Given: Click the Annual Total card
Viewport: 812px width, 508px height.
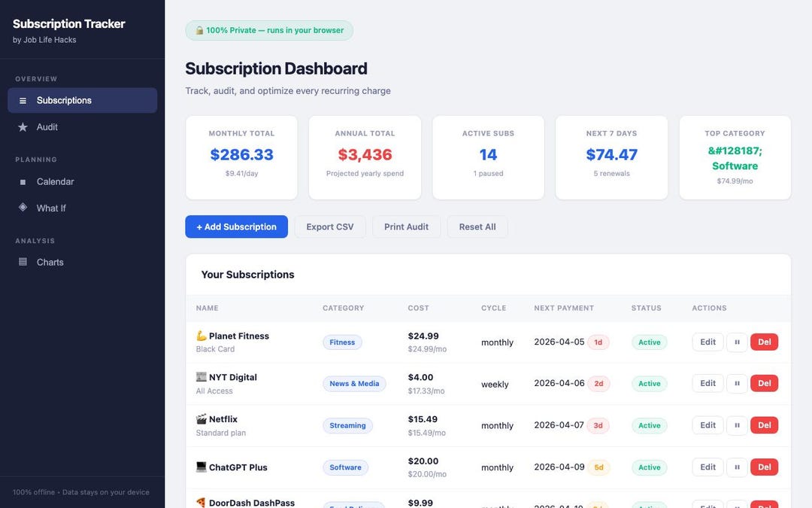Looking at the screenshot, I should [x=365, y=157].
